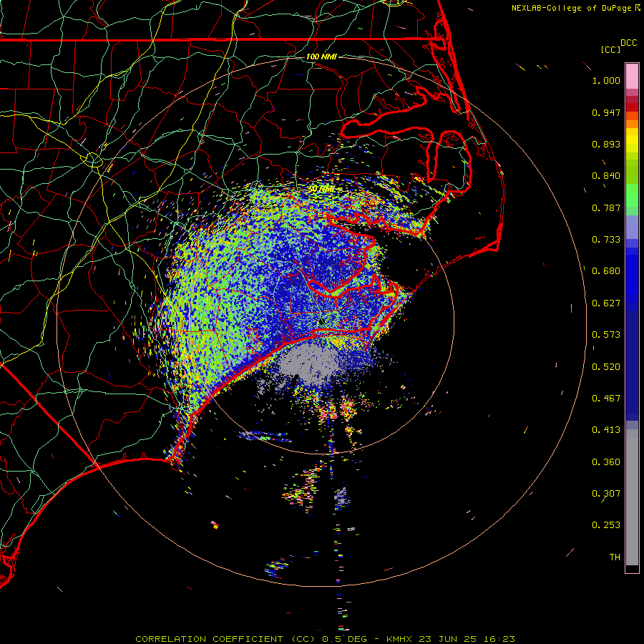Pick the light pink band atop the color scale
Screen dimensions: 644x644
point(632,77)
